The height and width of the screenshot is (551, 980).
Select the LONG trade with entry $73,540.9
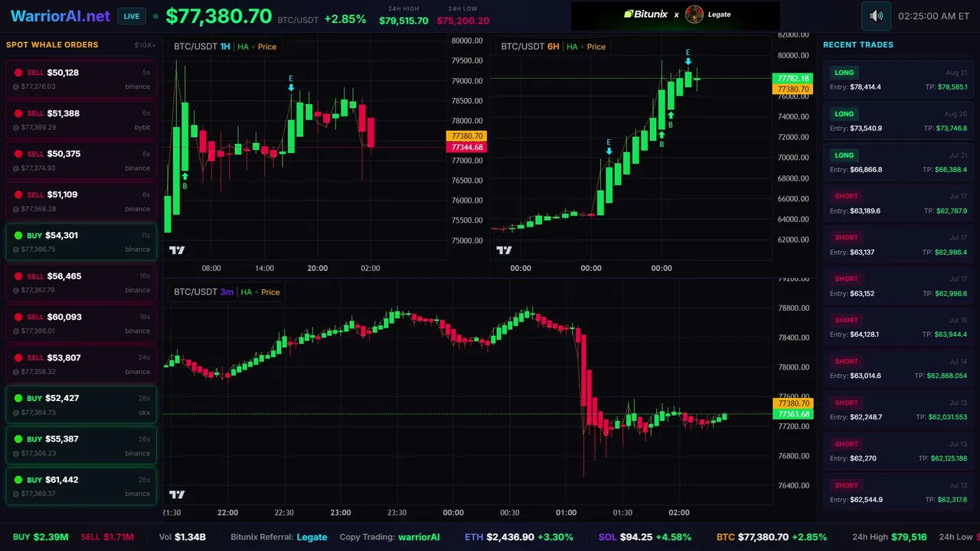coord(898,121)
